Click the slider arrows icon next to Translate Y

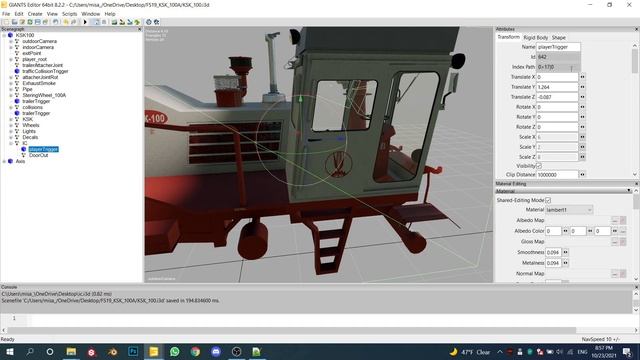coord(582,87)
